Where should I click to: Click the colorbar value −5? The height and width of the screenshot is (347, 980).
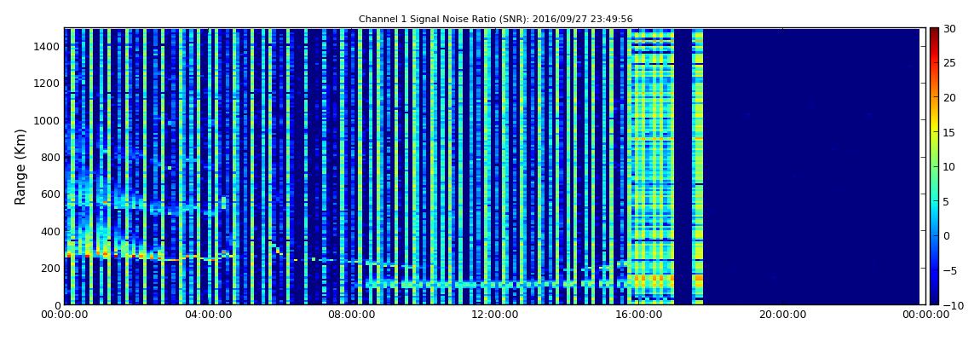949,270
